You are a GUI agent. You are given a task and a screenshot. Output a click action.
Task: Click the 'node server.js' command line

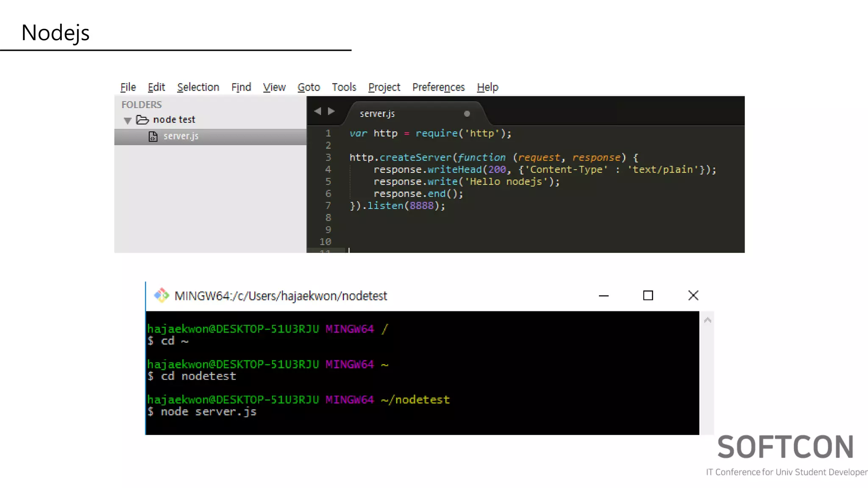click(x=202, y=412)
